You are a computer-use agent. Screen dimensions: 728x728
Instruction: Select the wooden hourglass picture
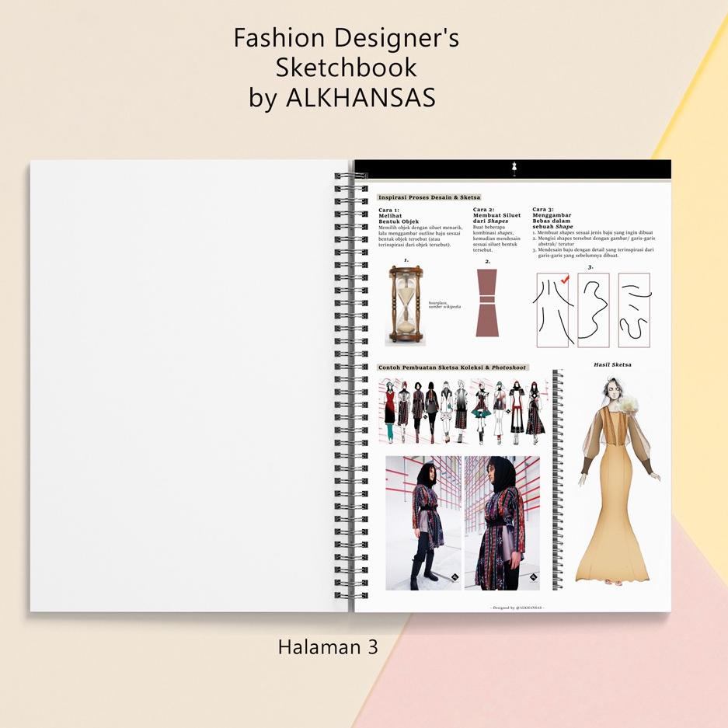pyautogui.click(x=406, y=304)
